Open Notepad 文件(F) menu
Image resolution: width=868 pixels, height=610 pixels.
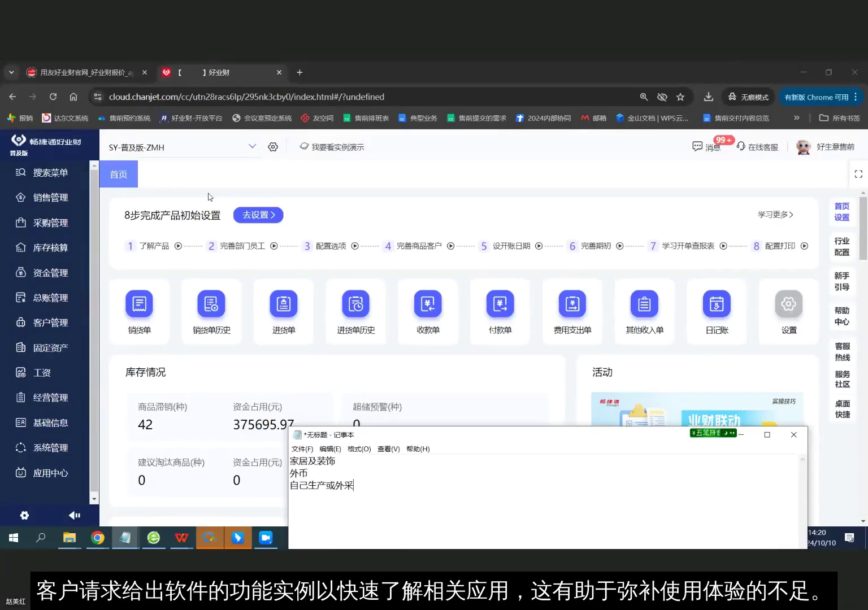coord(302,449)
